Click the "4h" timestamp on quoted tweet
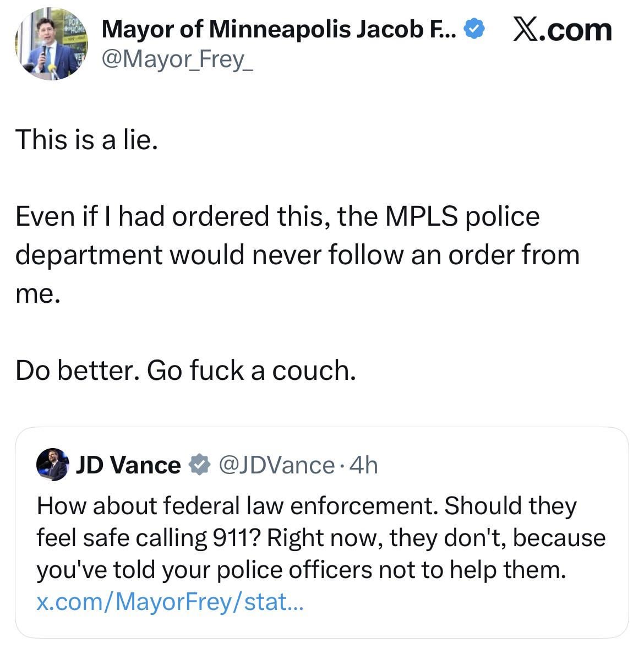 (364, 466)
